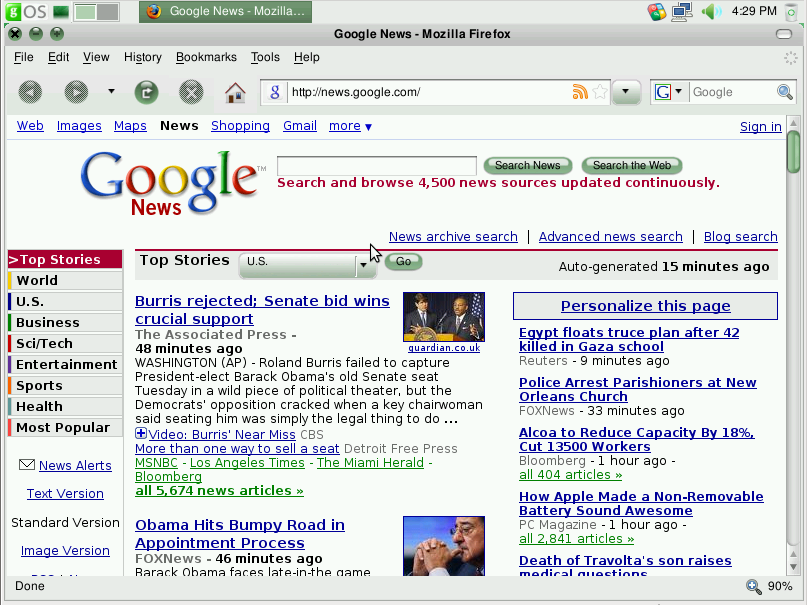Open the Bookmarks menu
Viewport: 807px width, 605px height.
click(206, 57)
